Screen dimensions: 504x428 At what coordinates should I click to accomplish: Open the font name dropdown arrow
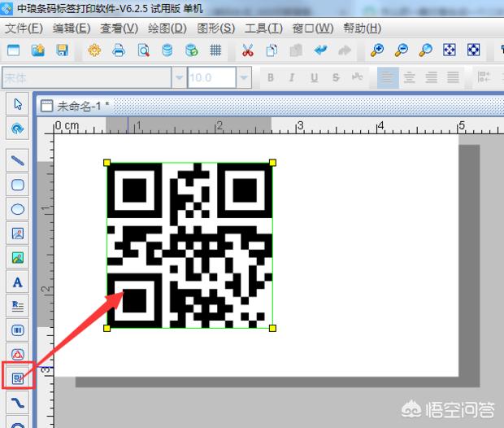(179, 77)
